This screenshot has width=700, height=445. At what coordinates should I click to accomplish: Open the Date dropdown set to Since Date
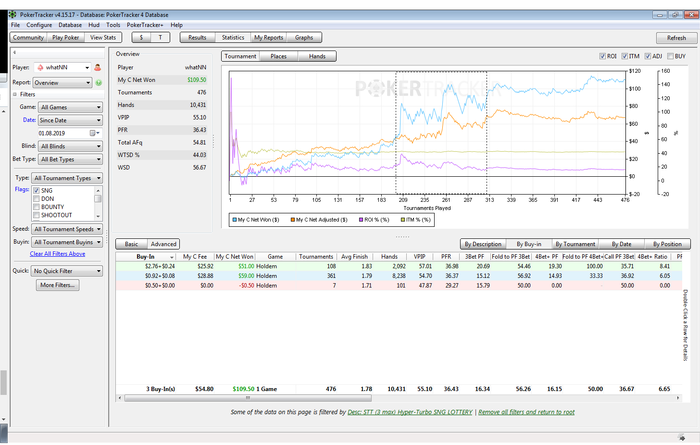click(x=70, y=120)
